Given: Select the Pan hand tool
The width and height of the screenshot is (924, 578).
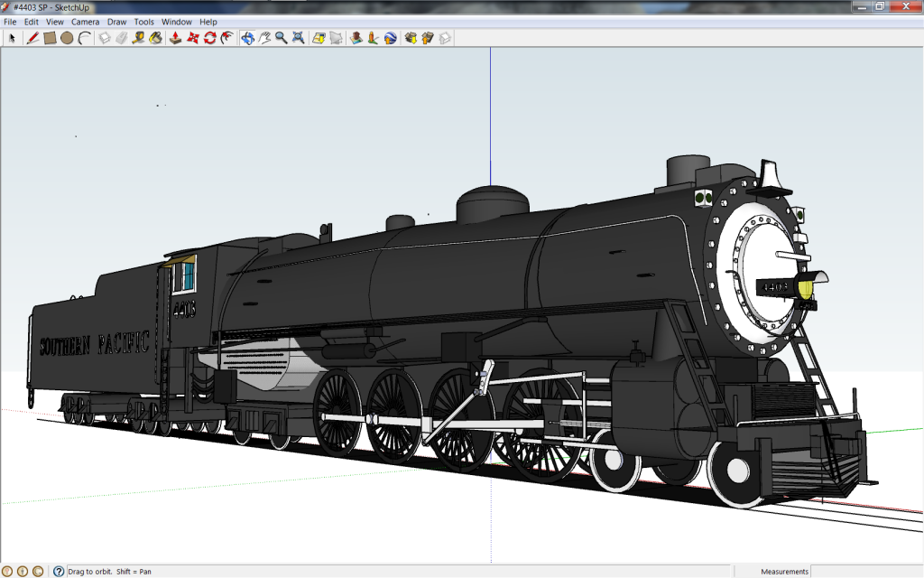Looking at the screenshot, I should pyautogui.click(x=264, y=38).
